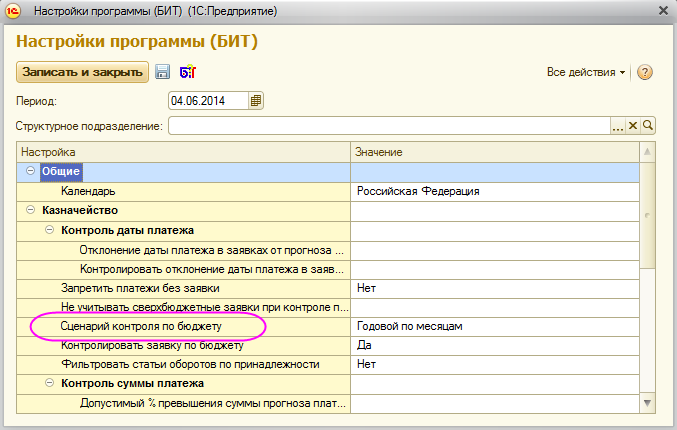Collapse the Общие group

(30, 171)
